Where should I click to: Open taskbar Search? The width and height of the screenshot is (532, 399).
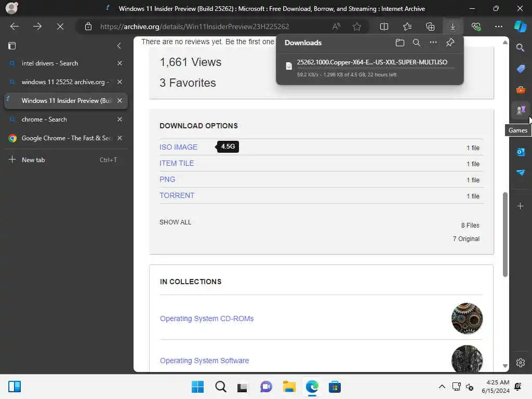(220, 387)
